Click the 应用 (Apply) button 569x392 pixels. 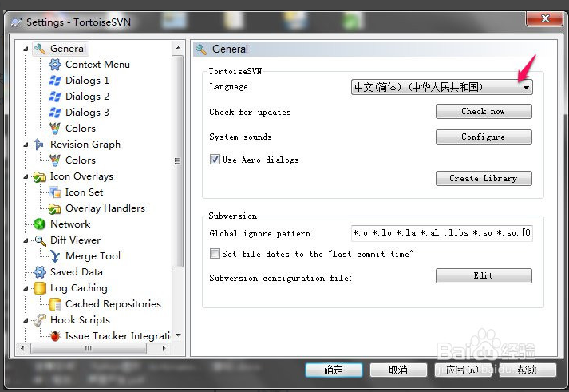point(463,370)
